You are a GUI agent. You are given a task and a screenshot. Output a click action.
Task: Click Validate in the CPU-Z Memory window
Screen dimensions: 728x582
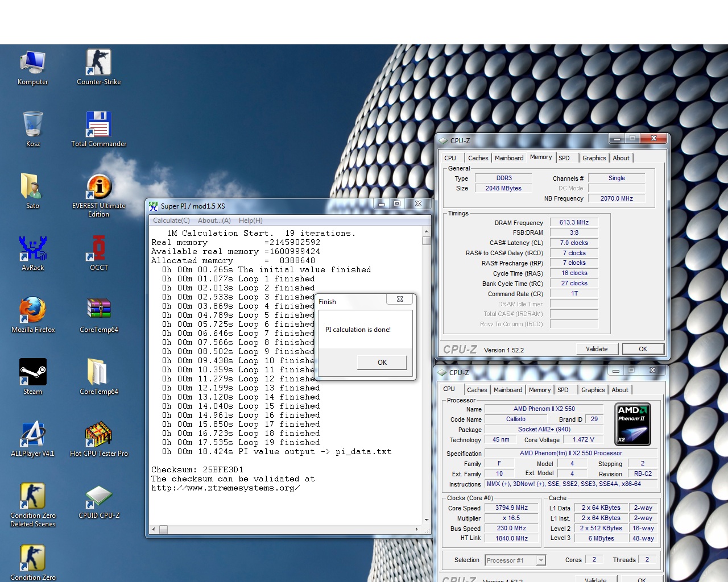[597, 349]
